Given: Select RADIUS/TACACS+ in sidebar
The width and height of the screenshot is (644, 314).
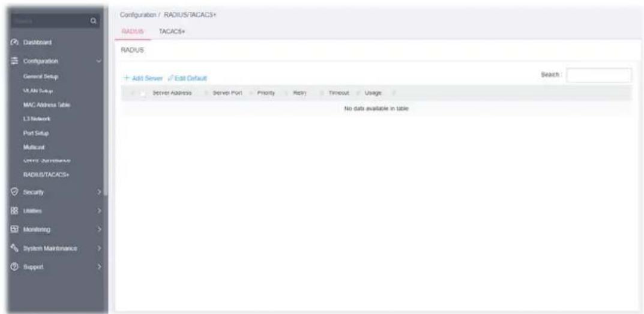Looking at the screenshot, I should [x=46, y=175].
